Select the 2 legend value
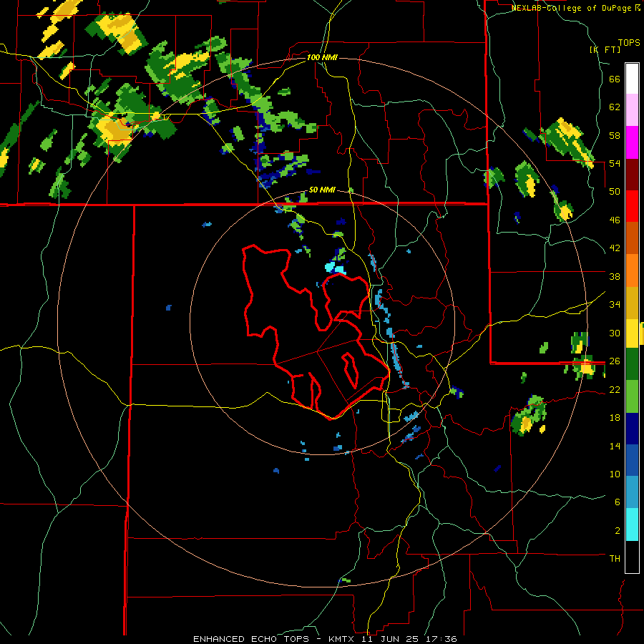The height and width of the screenshot is (644, 644). 618,531
